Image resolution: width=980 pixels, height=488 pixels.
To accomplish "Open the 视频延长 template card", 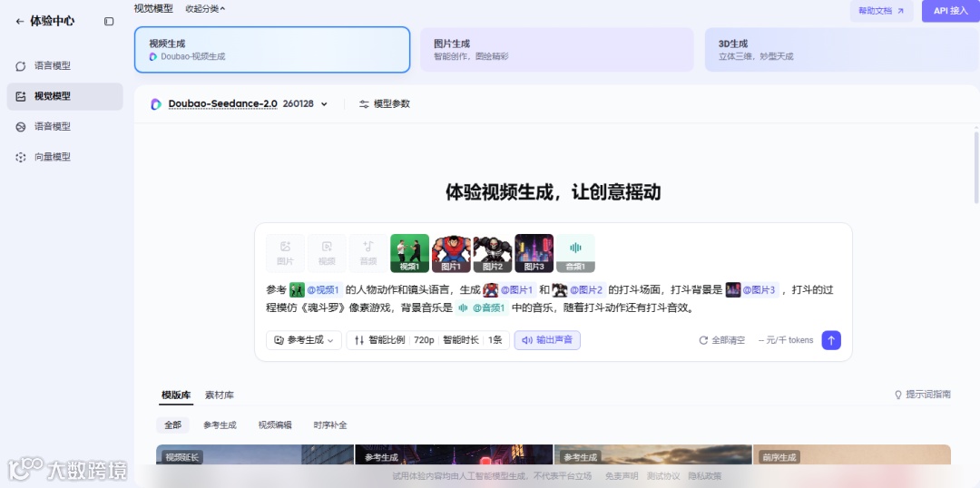I will coord(255,454).
